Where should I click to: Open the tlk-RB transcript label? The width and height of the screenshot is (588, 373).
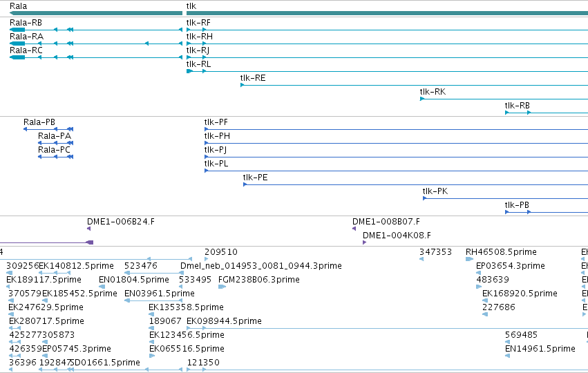pos(517,106)
